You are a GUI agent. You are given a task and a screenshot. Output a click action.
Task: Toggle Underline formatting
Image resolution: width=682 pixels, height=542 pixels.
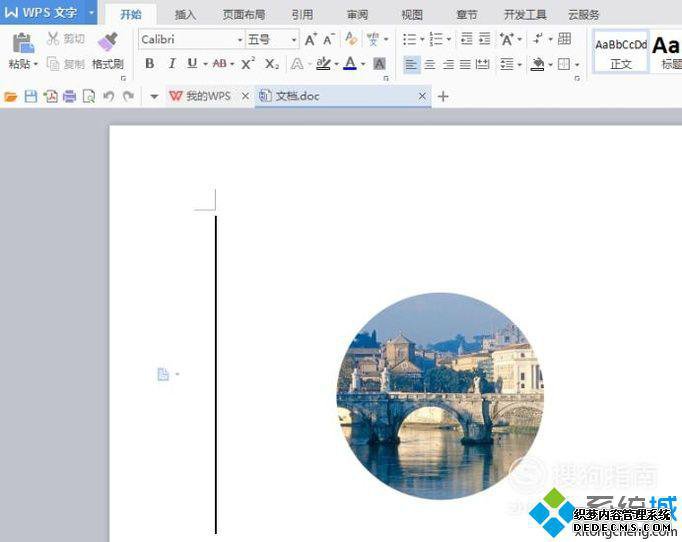(x=192, y=64)
